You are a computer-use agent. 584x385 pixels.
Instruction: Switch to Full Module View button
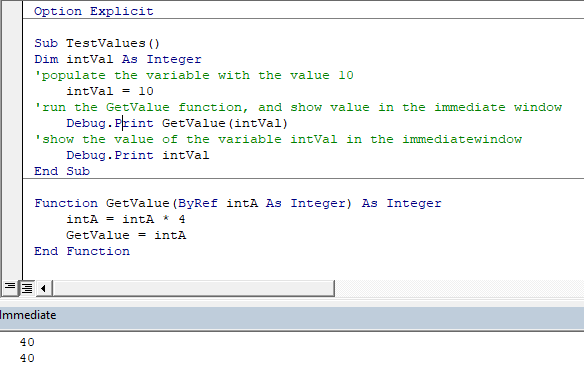(x=27, y=288)
